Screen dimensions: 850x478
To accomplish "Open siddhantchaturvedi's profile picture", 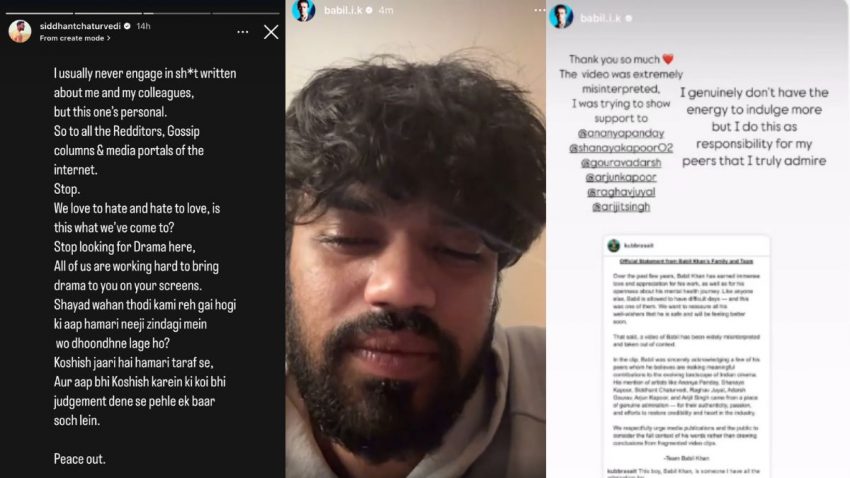I will (20, 31).
